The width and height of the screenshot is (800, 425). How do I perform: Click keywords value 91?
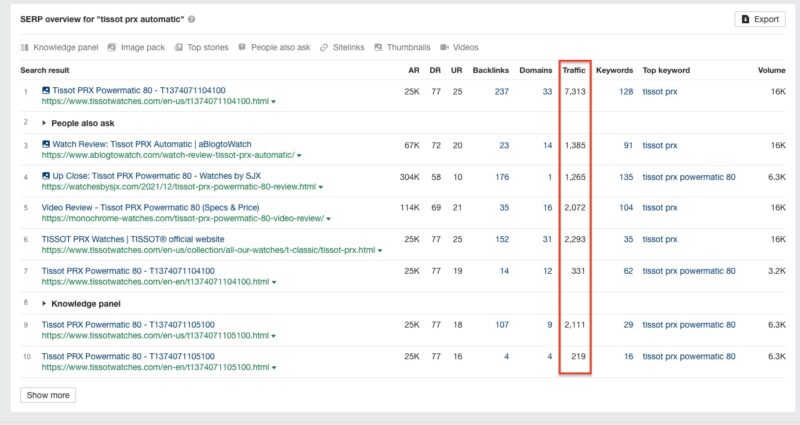(628, 145)
